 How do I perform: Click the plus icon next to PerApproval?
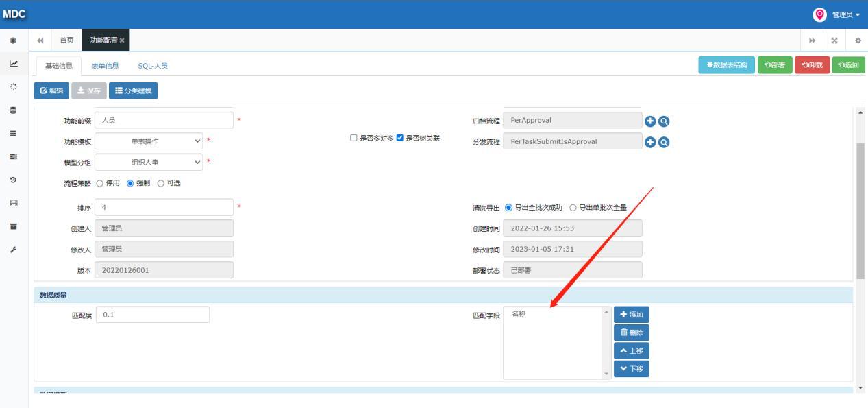(x=651, y=121)
